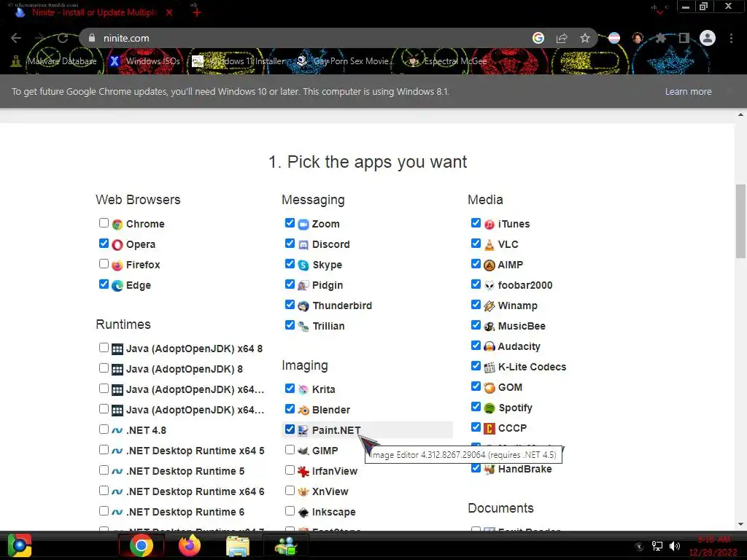
Task: Bookmark this page with the star icon
Action: coord(585,38)
